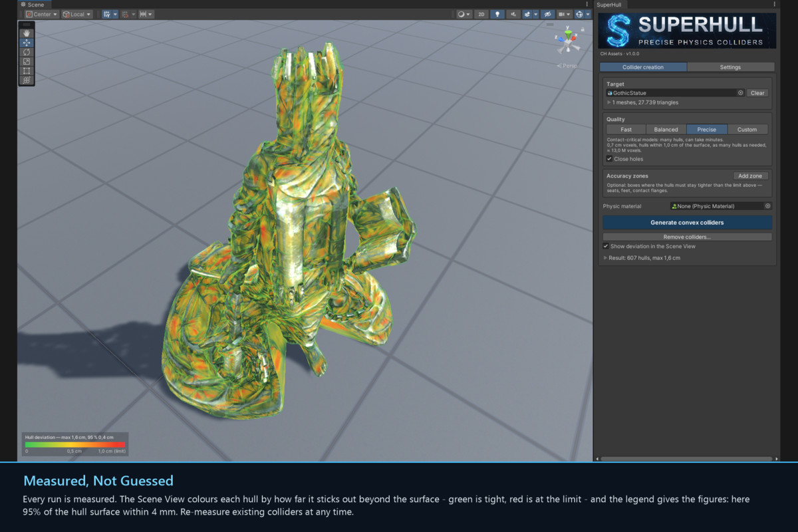This screenshot has width=798, height=532.
Task: Click the scrollbar right arrow in SuperHull panel
Action: [777, 458]
